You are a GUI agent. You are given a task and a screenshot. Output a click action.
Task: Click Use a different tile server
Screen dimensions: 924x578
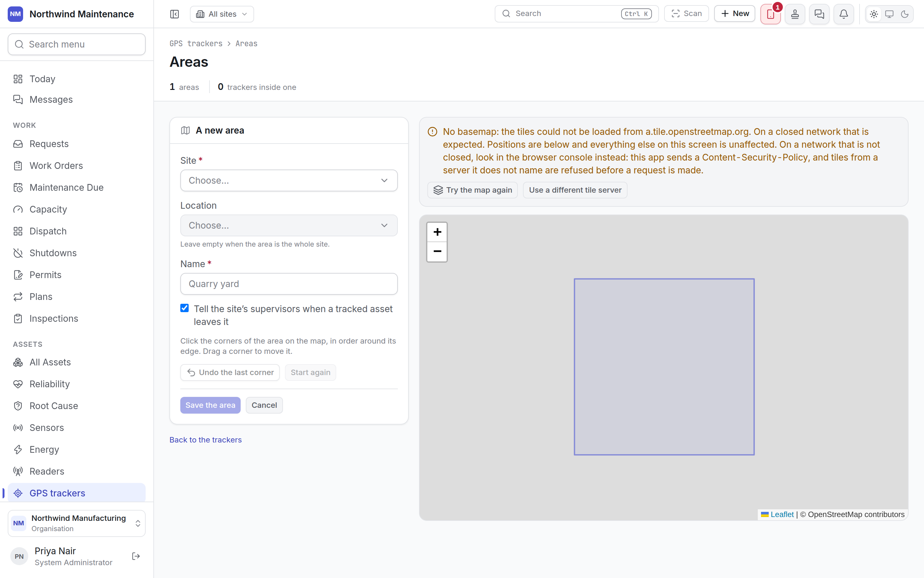[575, 190]
